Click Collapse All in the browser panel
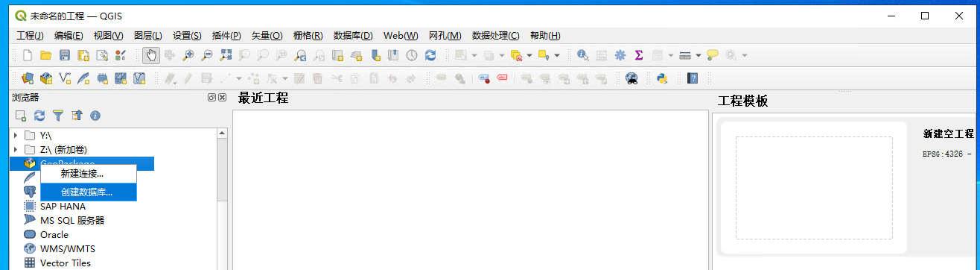 point(77,116)
